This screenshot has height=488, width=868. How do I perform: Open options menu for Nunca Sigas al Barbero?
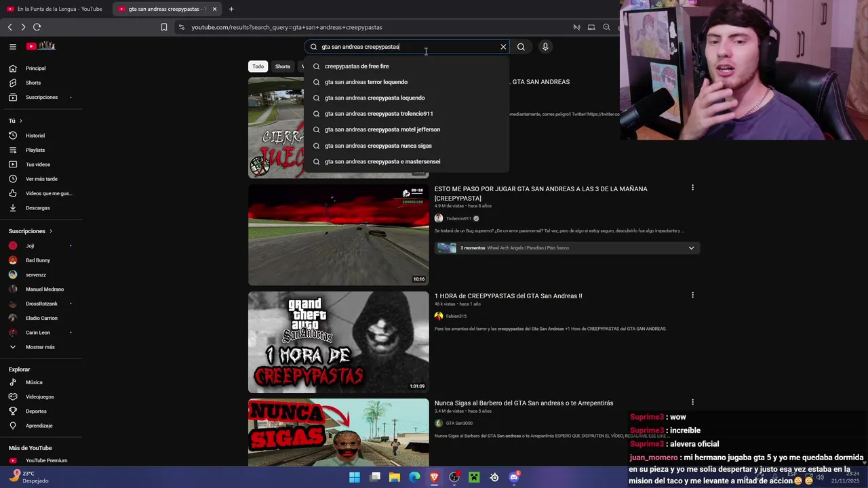click(692, 402)
